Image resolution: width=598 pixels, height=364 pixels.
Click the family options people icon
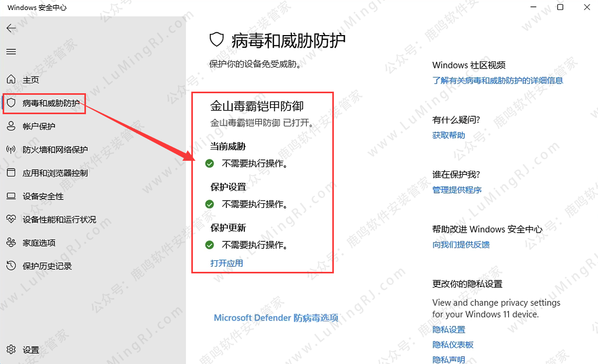pos(11,242)
